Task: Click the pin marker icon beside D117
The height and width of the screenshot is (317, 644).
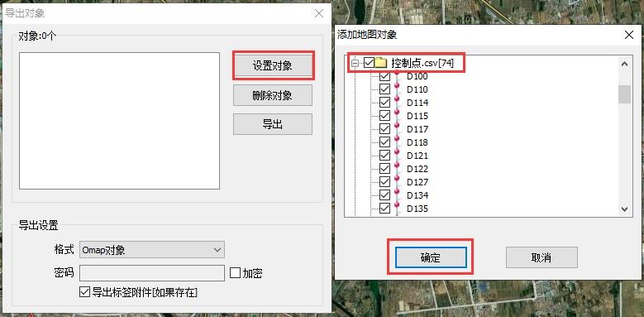Action: tap(397, 129)
